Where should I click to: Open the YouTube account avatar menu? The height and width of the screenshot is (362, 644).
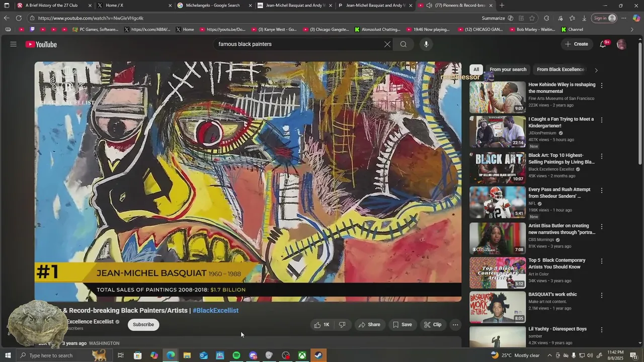pos(621,44)
